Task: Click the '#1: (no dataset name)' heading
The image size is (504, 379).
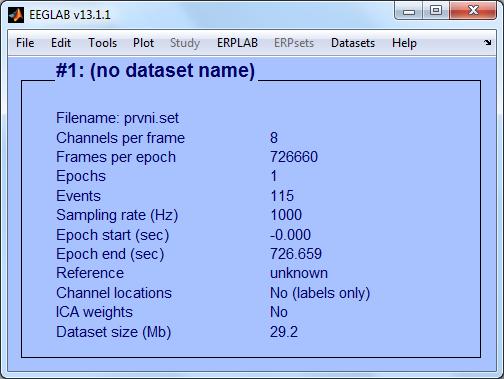Action: (x=155, y=71)
